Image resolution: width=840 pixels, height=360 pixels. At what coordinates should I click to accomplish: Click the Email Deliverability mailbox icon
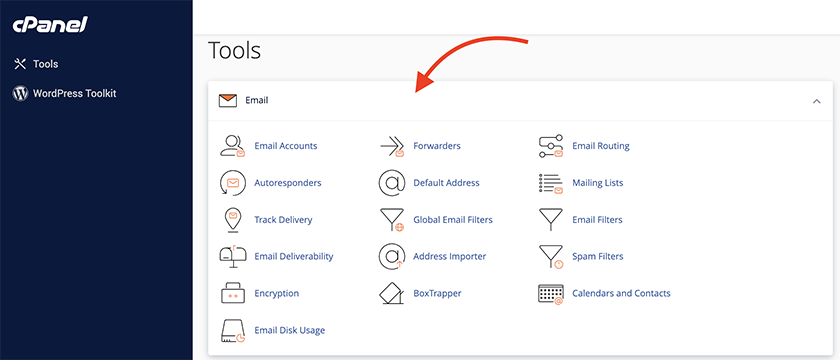pos(232,257)
